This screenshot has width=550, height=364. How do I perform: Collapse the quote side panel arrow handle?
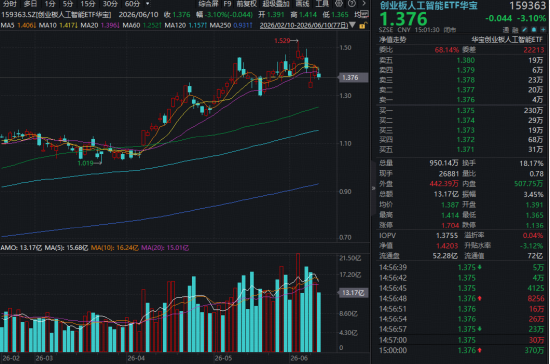coord(373,188)
